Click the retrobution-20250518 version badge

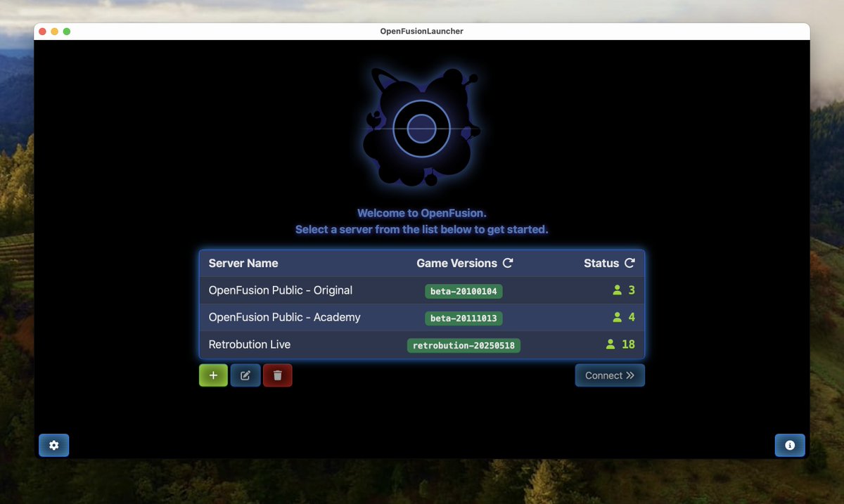[463, 345]
